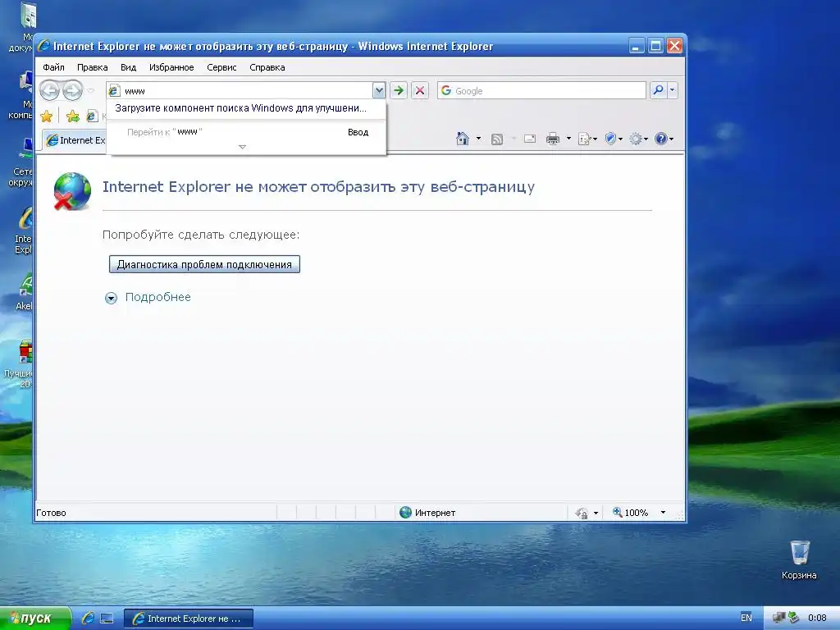This screenshot has height=630, width=840.
Task: Open the zoom level dropdown arrow
Action: coord(663,513)
